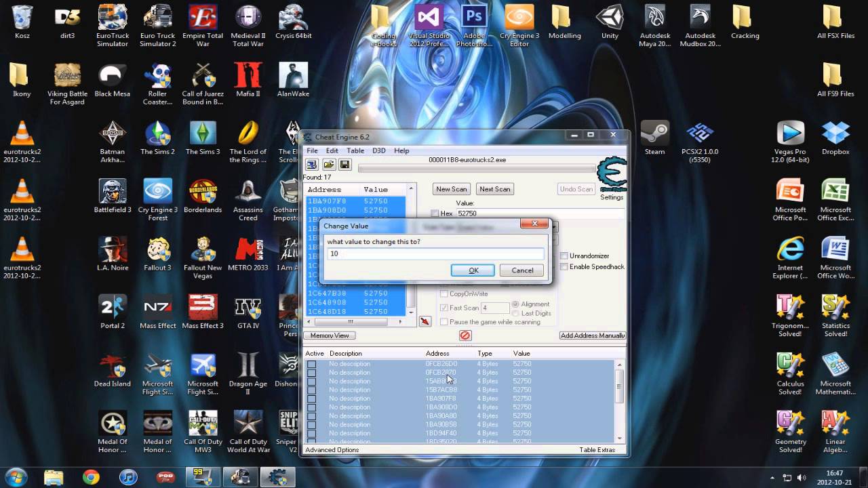This screenshot has width=868, height=488.
Task: Open the Borderlands desktop icon
Action: (203, 196)
